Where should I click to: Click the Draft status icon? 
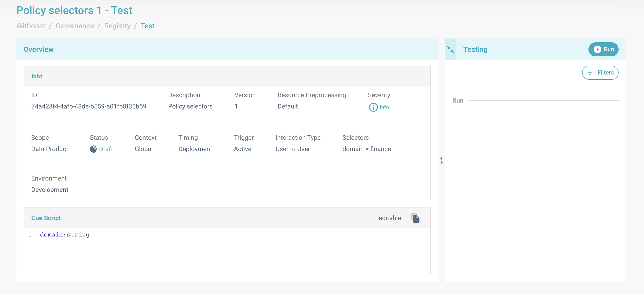[x=93, y=149]
